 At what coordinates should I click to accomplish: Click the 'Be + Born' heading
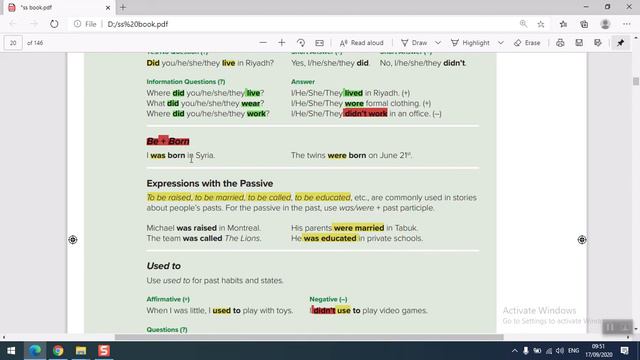click(168, 141)
